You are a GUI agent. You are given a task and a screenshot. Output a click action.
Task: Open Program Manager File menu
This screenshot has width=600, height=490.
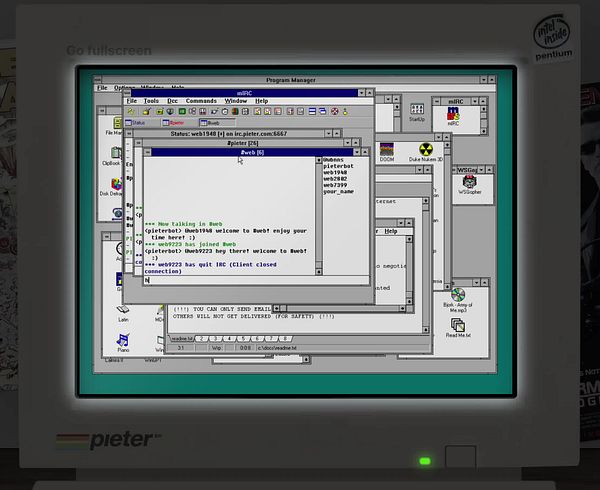click(102, 88)
